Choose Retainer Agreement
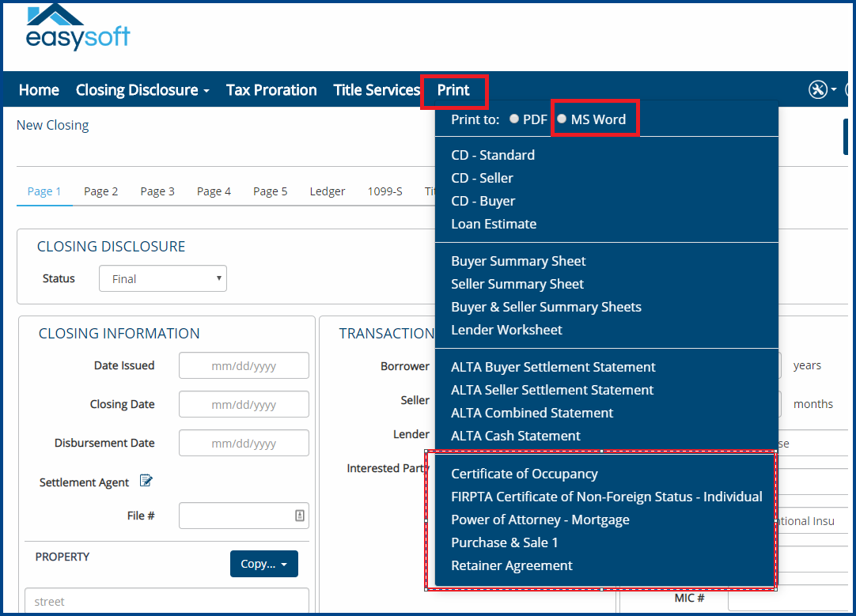 [x=512, y=565]
